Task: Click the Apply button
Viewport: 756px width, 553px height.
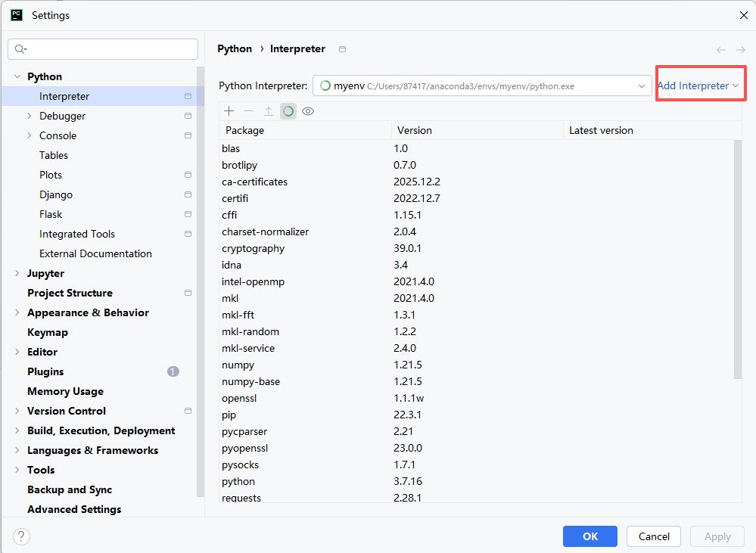Action: click(x=717, y=536)
